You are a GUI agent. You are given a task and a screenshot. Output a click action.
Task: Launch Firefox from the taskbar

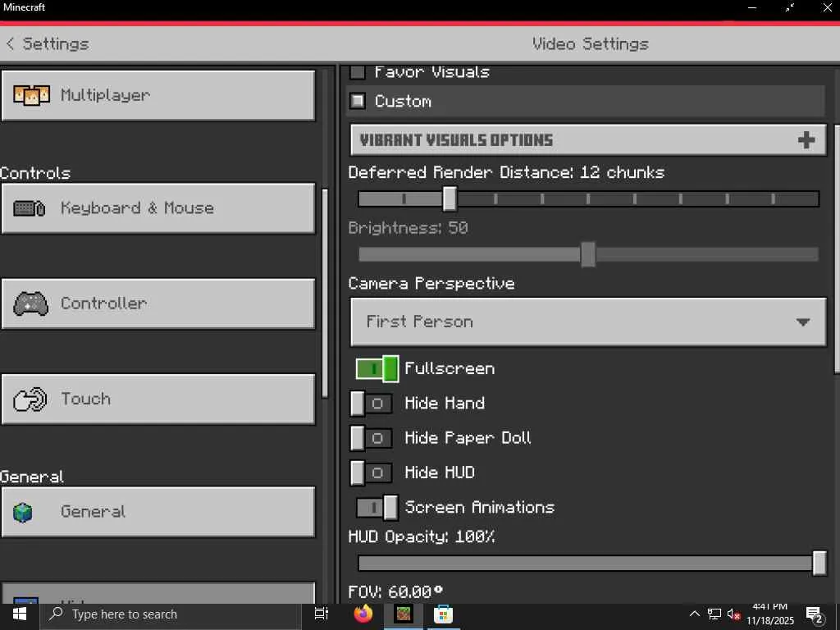click(363, 614)
